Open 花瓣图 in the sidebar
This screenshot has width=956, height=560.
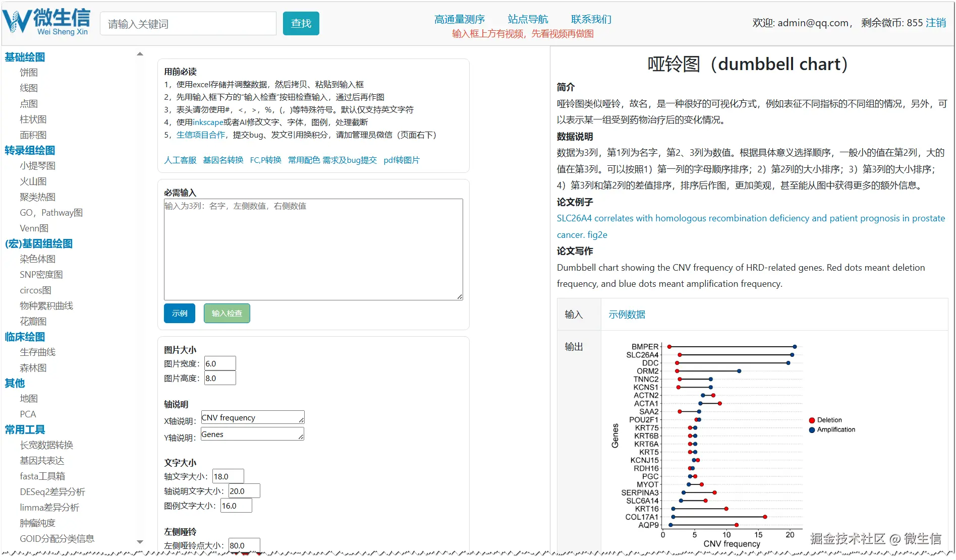point(33,322)
